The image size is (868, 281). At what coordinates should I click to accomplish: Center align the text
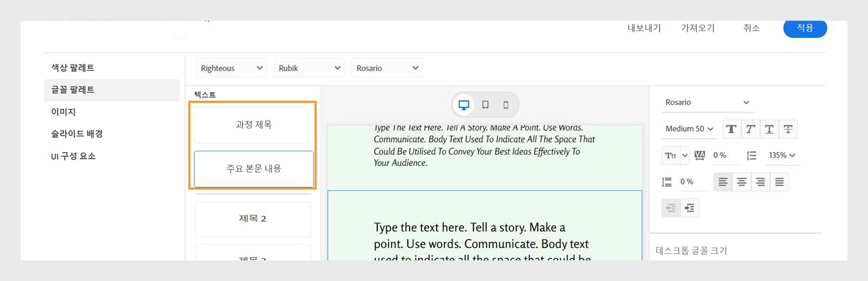[x=742, y=182]
